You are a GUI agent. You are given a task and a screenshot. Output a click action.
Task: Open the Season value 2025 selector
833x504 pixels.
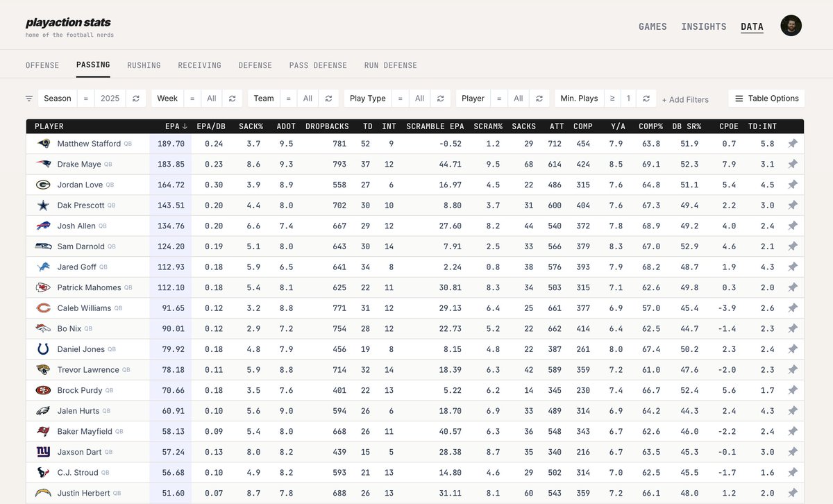coord(110,99)
